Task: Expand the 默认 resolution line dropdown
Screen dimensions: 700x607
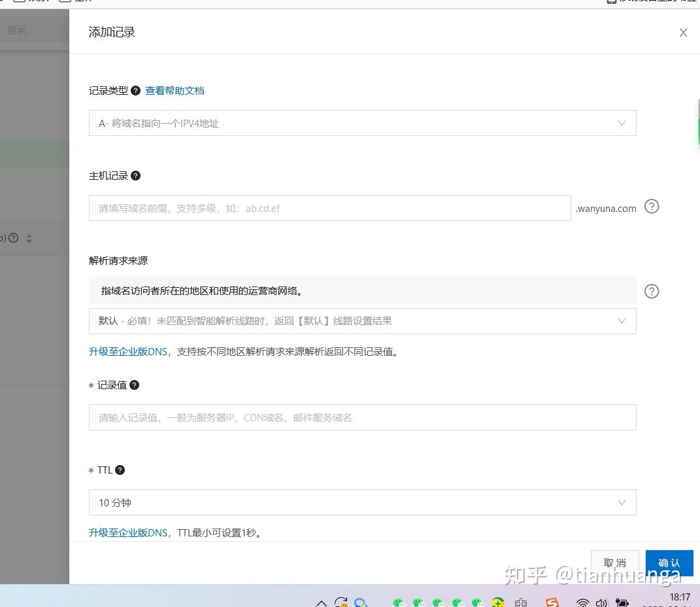Action: 362,321
